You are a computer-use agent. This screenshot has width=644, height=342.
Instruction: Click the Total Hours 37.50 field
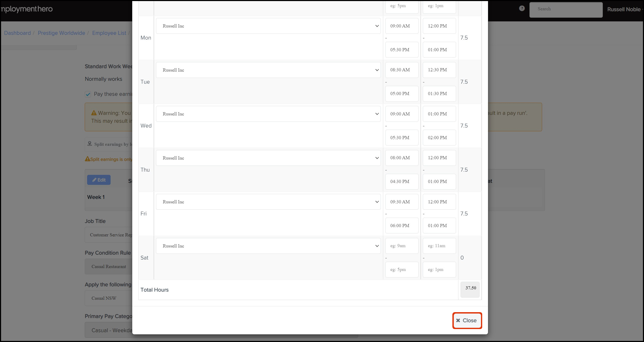point(470,289)
